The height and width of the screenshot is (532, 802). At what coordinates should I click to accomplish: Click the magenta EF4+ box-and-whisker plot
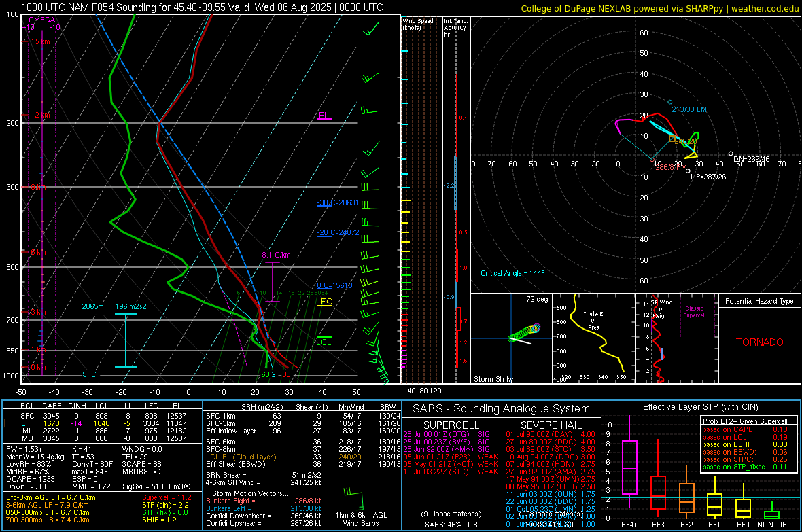629,461
